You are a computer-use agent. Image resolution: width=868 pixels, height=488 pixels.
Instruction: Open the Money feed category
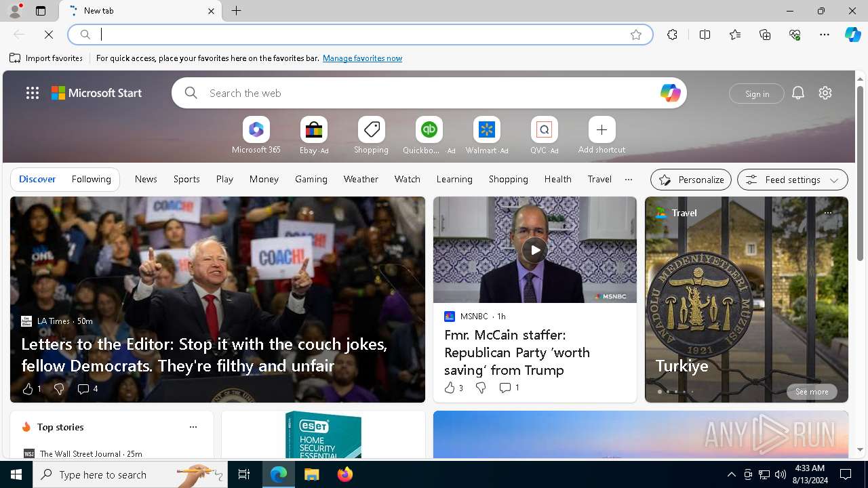click(264, 179)
